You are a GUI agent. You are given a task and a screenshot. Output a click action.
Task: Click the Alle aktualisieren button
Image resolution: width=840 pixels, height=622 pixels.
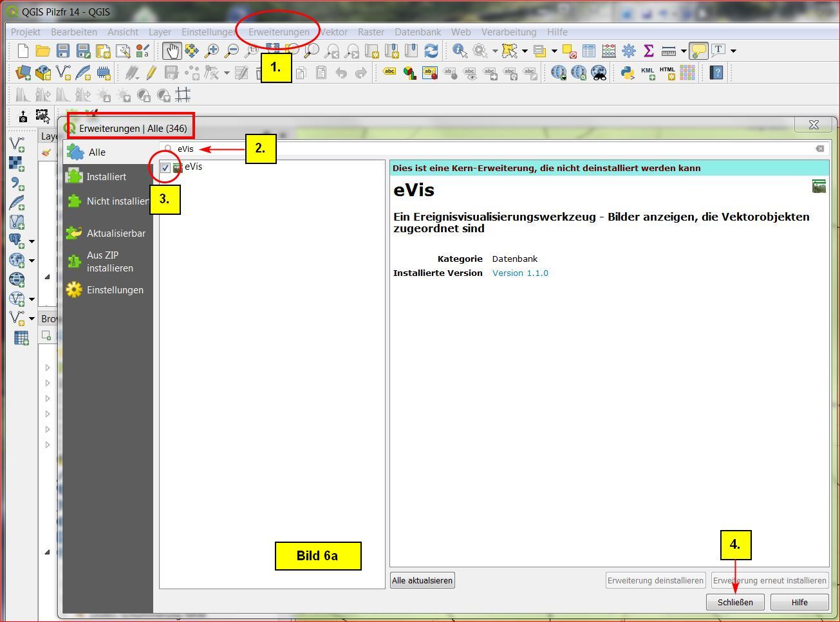tap(422, 580)
